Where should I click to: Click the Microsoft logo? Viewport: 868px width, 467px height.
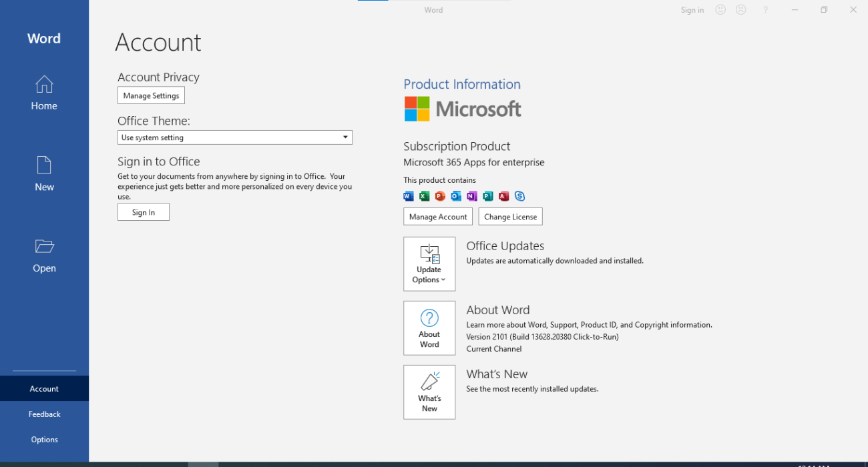[x=463, y=109]
